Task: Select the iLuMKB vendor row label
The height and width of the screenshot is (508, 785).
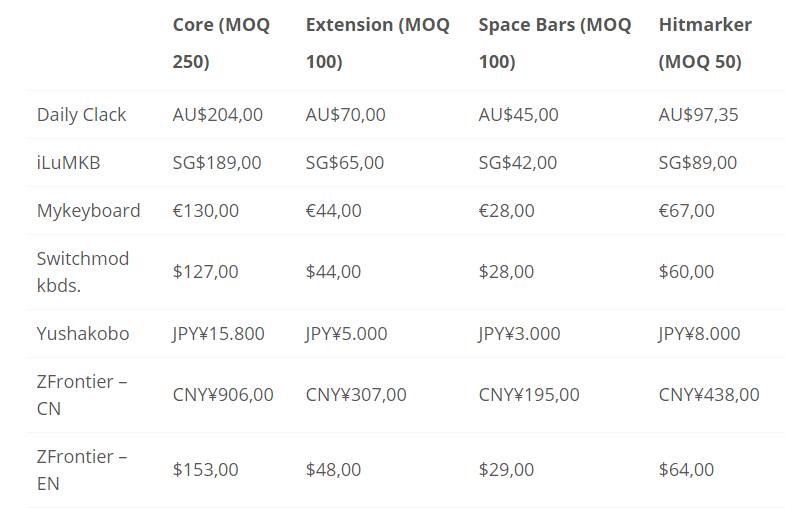Action: point(68,163)
